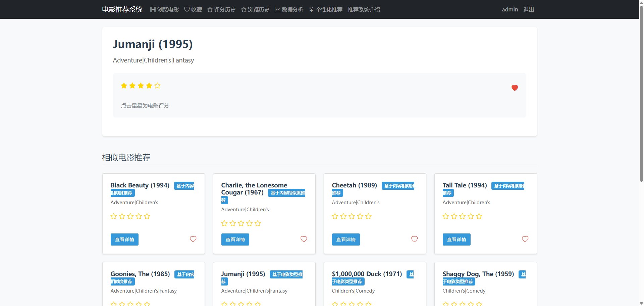Favorite Tall Tale (1994) with heart
This screenshot has width=644, height=306.
(x=525, y=239)
